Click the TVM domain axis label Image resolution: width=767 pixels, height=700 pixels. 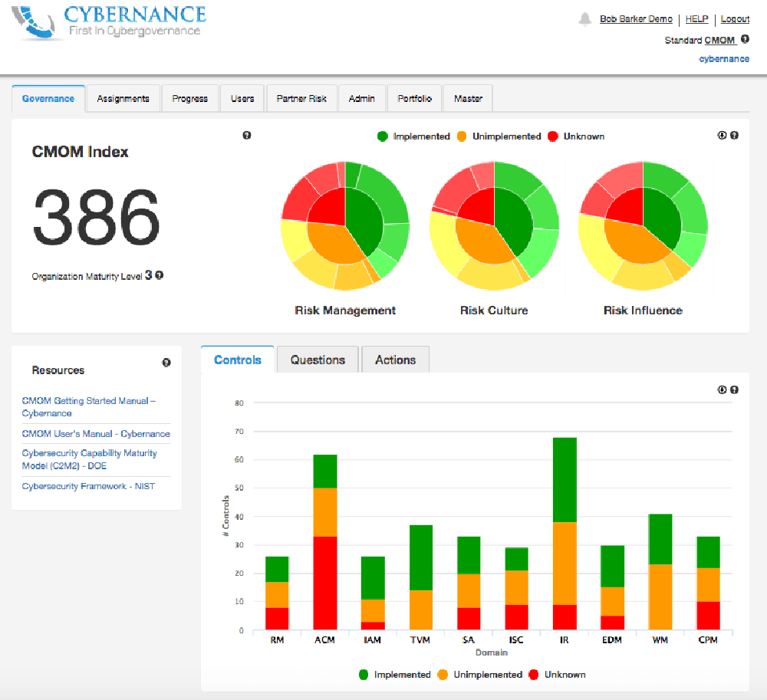pos(420,640)
